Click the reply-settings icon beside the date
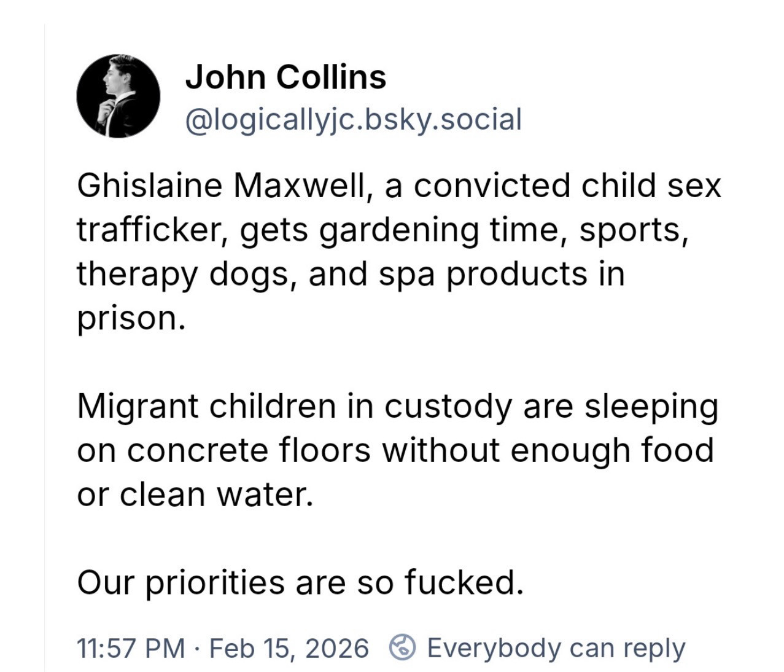The image size is (784, 672). coord(403,647)
